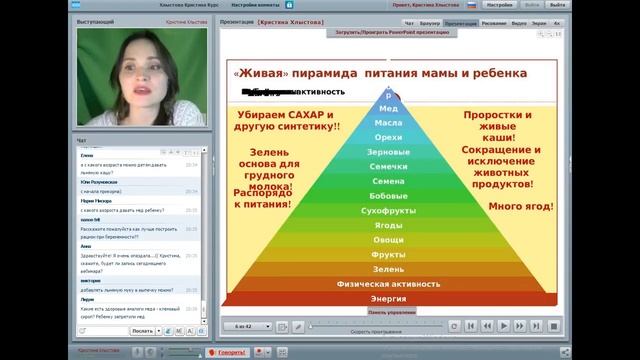Click the play button in presentation controls
The height and width of the screenshot is (360, 640).
503,326
